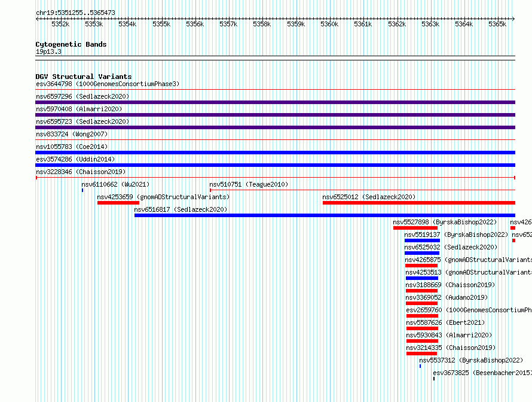Click the nsv3369052 (Audano2019) red bar

pos(422,303)
